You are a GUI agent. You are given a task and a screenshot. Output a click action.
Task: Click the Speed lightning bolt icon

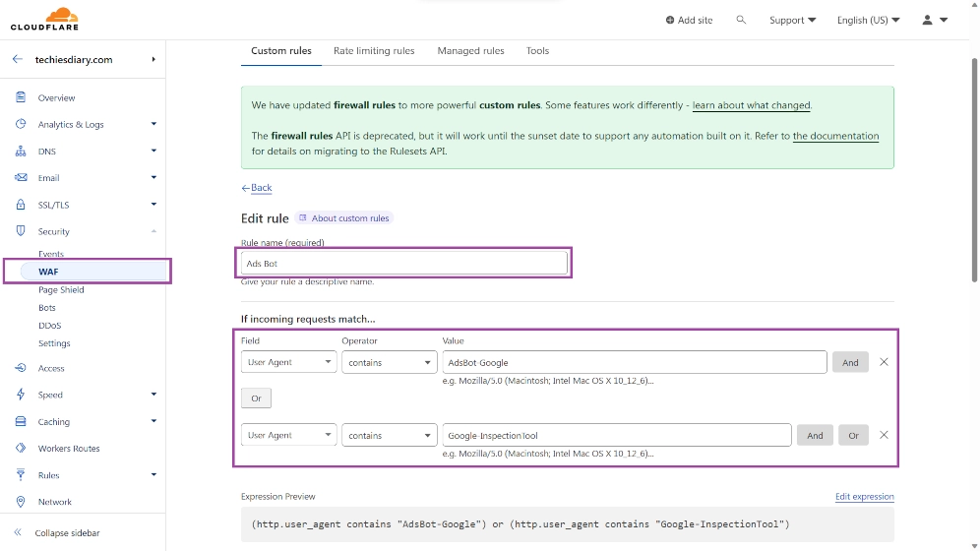pyautogui.click(x=21, y=395)
